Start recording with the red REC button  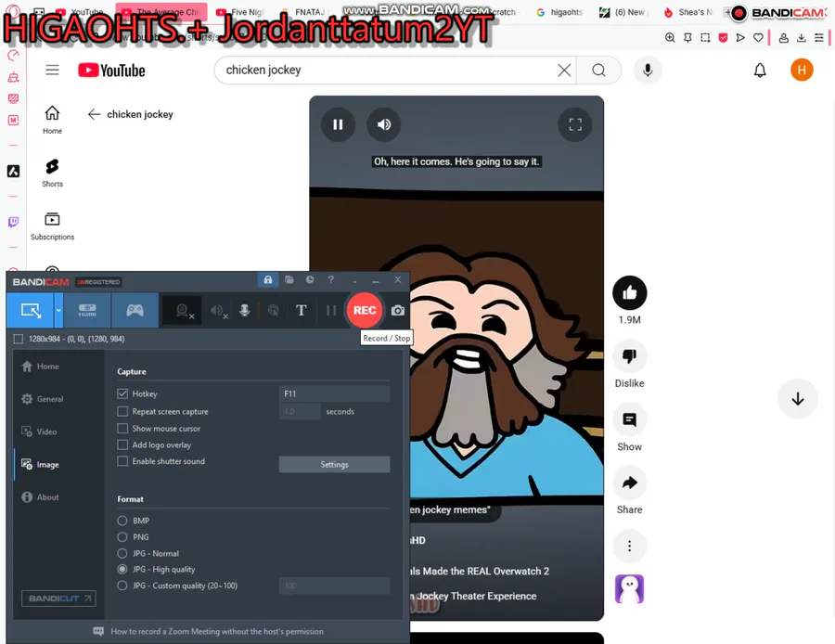point(365,310)
